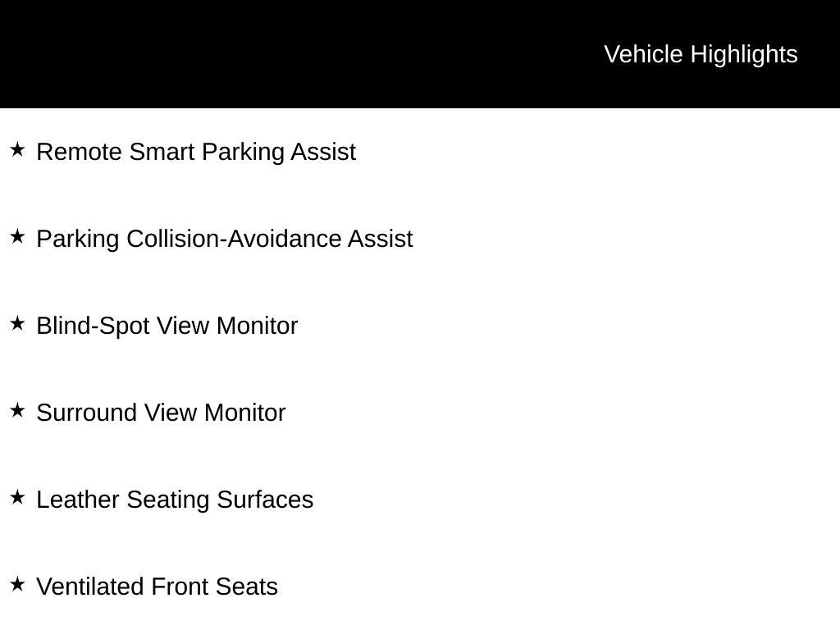Click the star bullet for Blind-Spot View Monitor
840x630 pixels.
17,323
